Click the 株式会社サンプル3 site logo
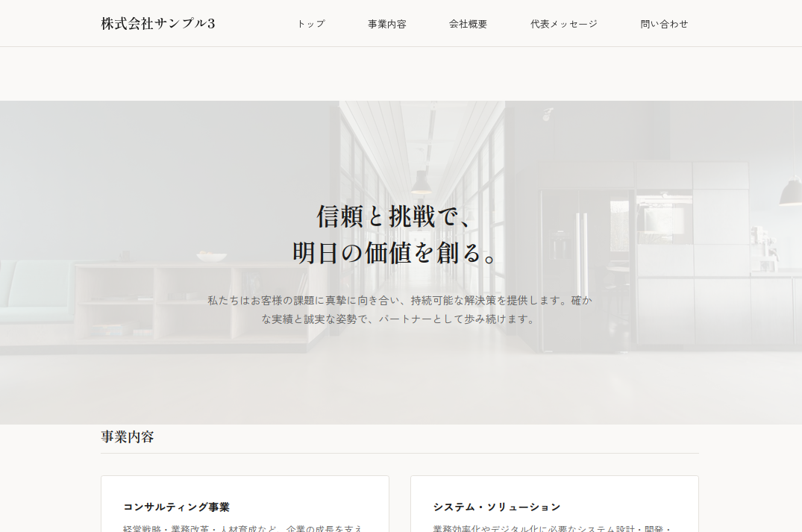802x532 pixels. pos(158,23)
